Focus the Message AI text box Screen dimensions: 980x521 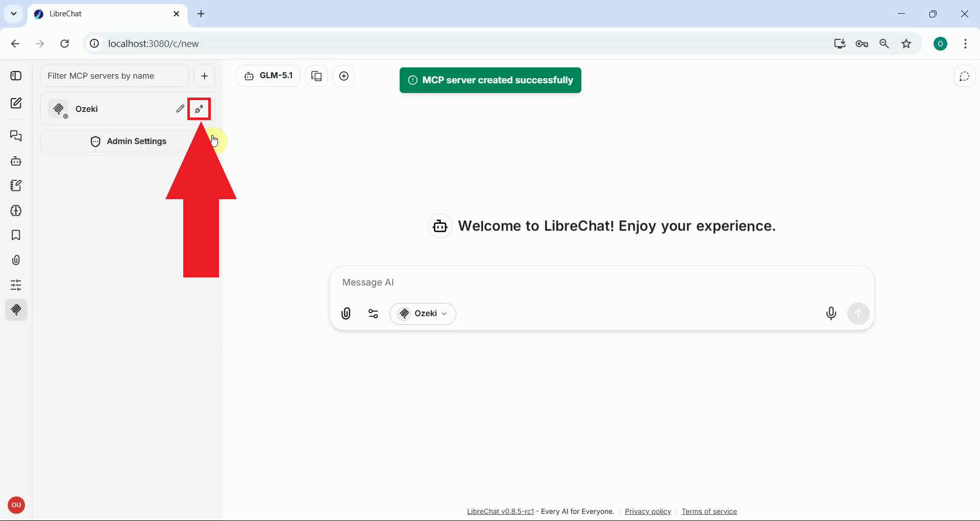pyautogui.click(x=601, y=282)
